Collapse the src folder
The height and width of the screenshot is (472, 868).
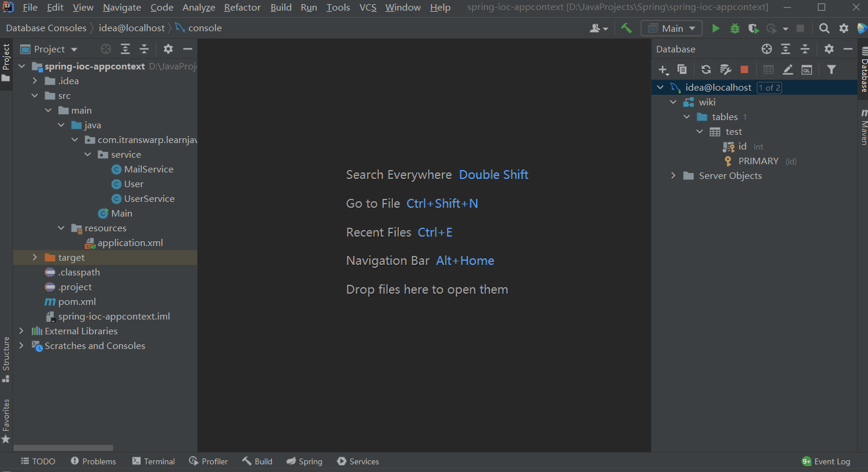click(x=35, y=95)
